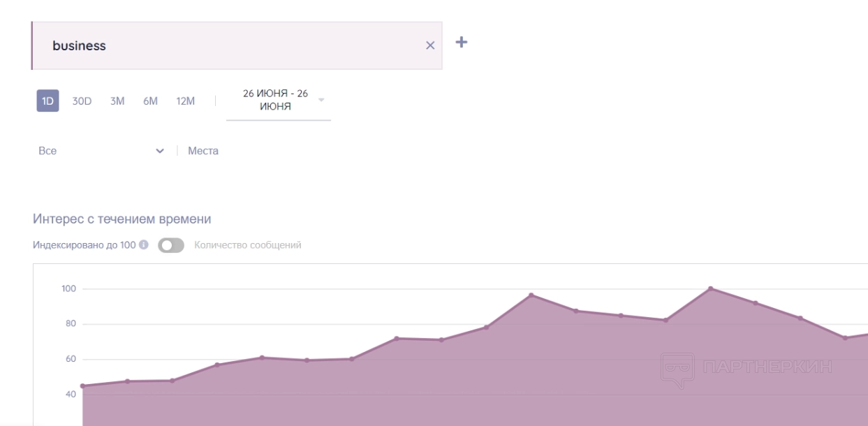Click the Индексировано до 100 label
Screen dimensions: 868x426
(84, 246)
